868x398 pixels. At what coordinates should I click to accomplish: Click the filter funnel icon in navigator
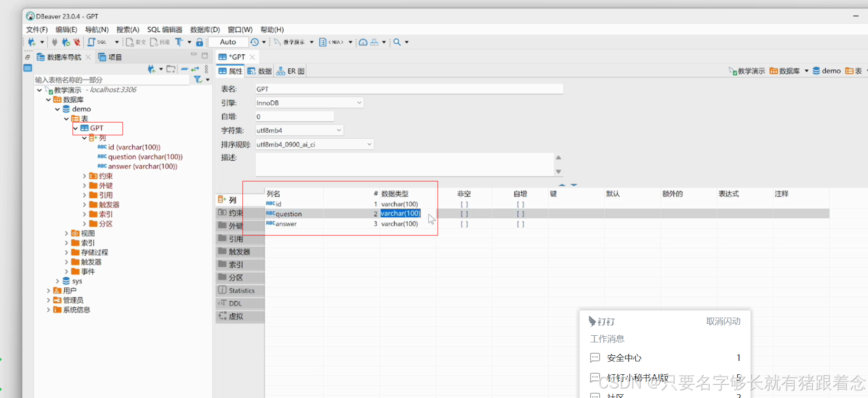(x=198, y=79)
